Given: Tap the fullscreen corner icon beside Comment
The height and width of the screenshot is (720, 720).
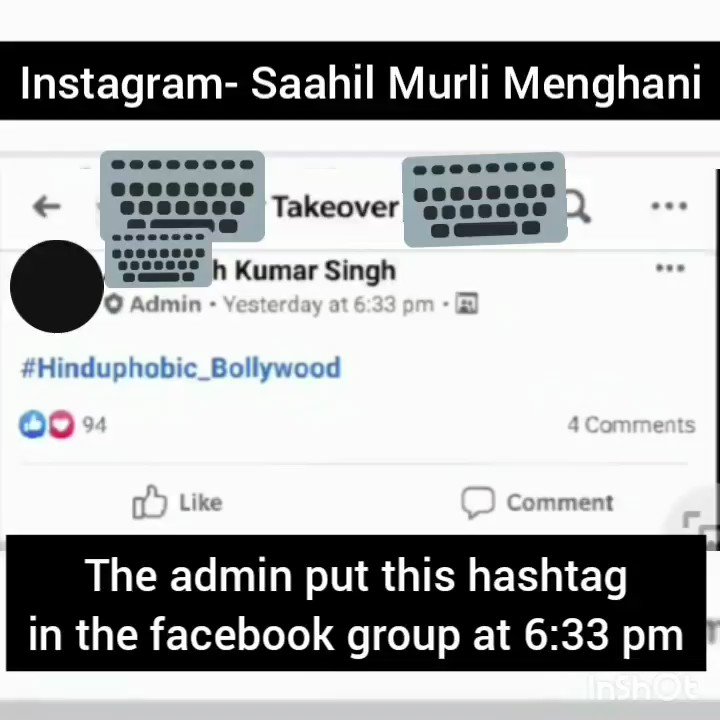Looking at the screenshot, I should click(701, 523).
